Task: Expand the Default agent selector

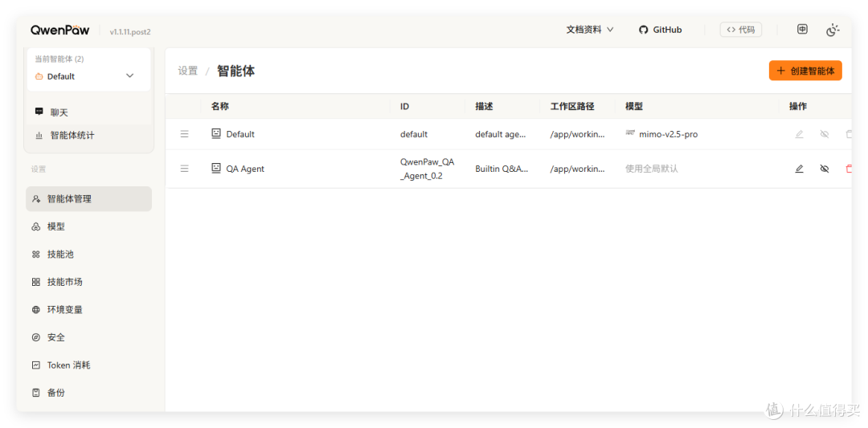Action: (88, 75)
